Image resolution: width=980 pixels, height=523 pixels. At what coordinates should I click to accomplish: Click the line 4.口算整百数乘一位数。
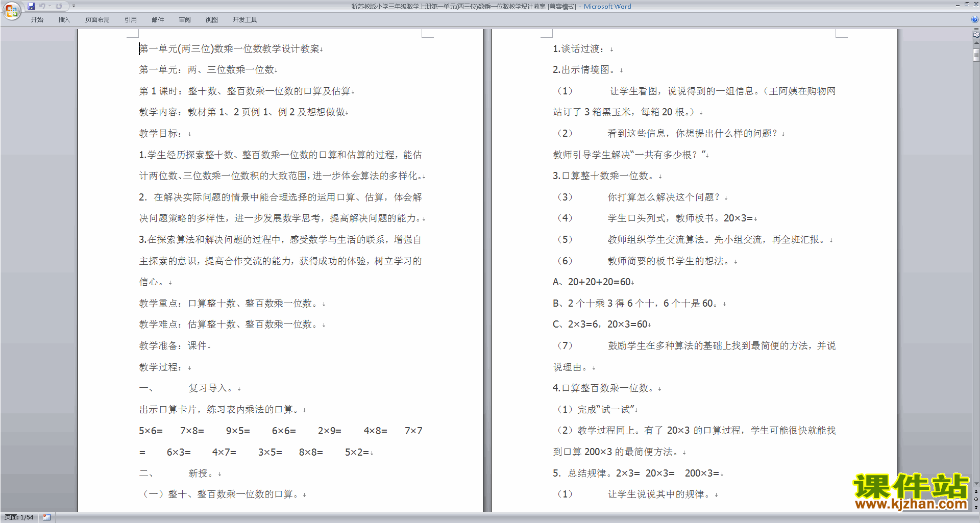(x=604, y=388)
